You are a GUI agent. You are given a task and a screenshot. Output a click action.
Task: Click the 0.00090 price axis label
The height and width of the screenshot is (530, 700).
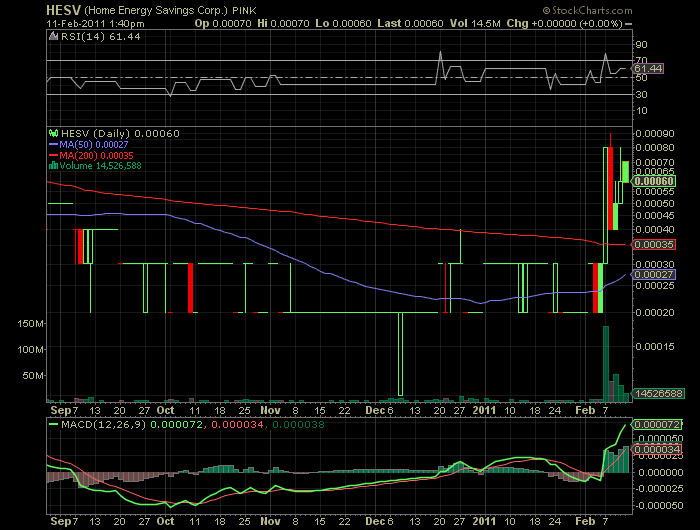point(655,134)
